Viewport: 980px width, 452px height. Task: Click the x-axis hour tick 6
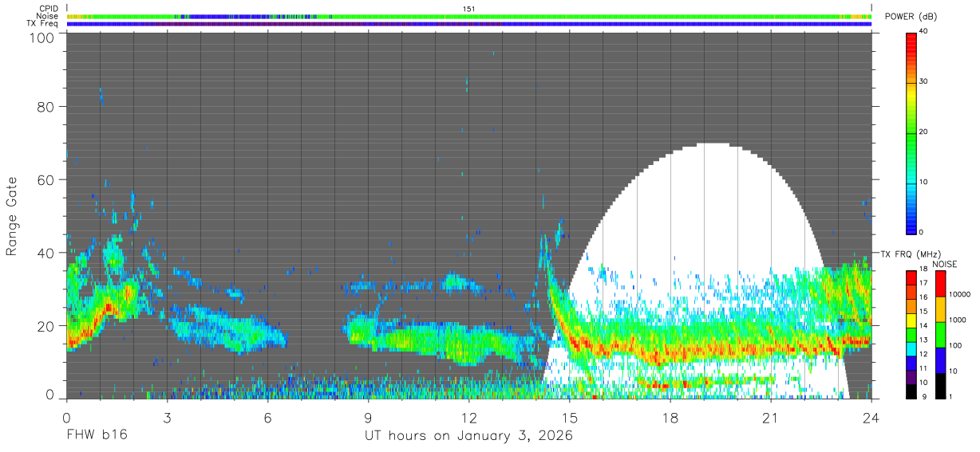point(267,417)
